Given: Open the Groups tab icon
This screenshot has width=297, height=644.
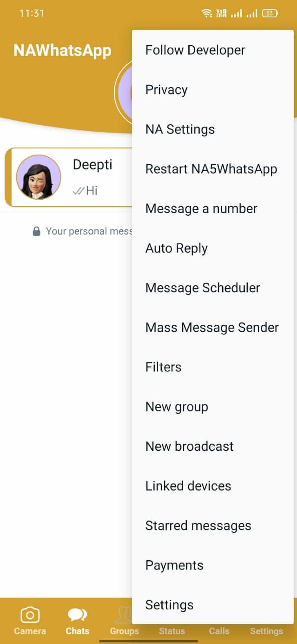Looking at the screenshot, I should click(x=124, y=615).
